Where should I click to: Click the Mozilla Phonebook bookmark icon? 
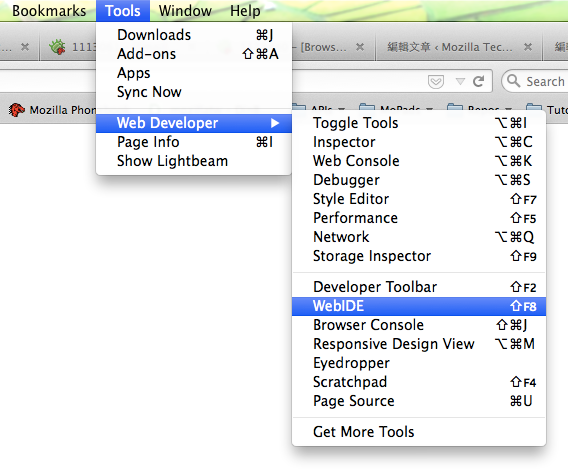tap(16, 109)
